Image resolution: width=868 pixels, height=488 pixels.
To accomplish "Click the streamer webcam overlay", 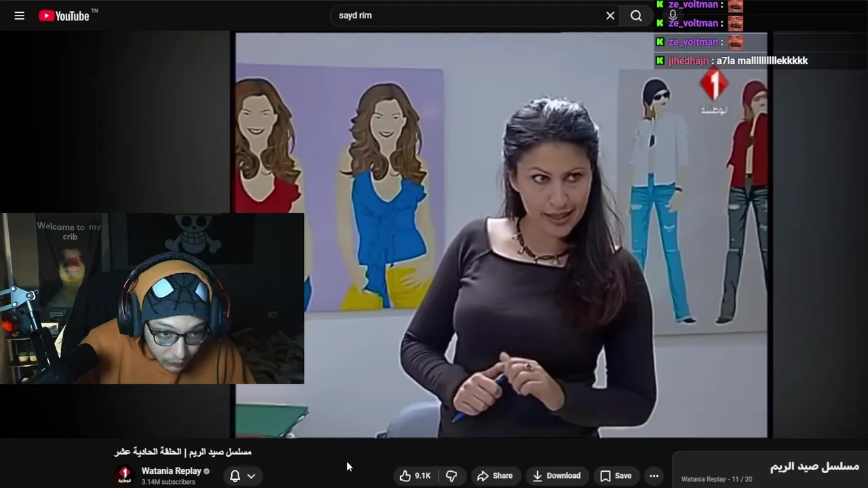I will point(152,298).
